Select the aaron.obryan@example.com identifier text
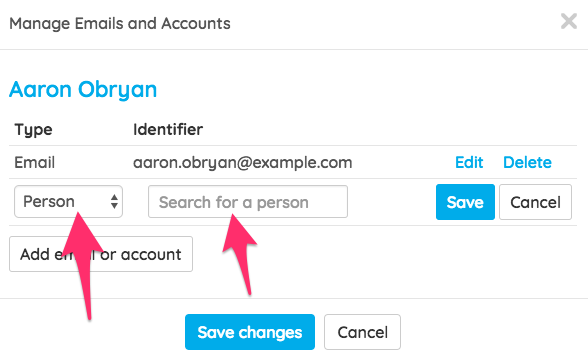Viewport: 588px width, 361px height. point(243,163)
